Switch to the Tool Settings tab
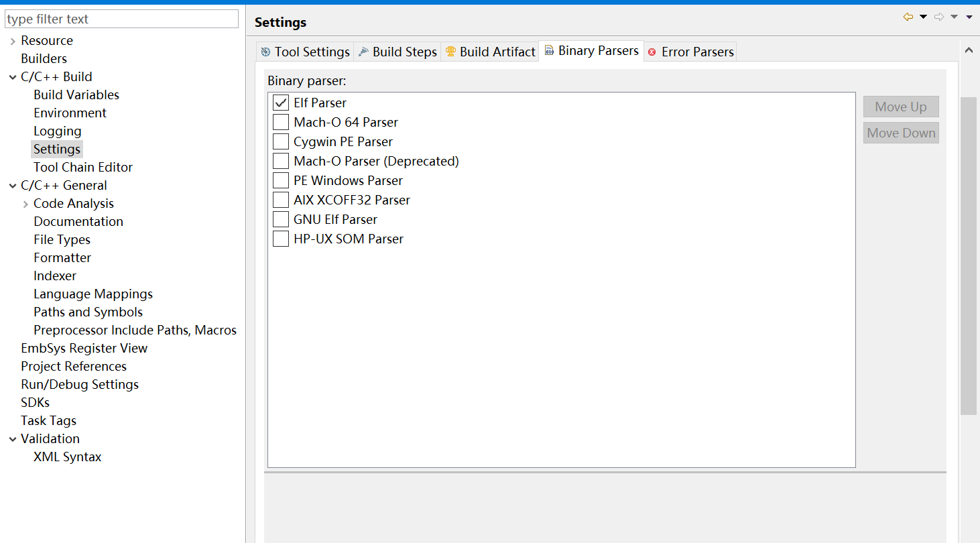Image resolution: width=980 pixels, height=543 pixels. click(305, 52)
